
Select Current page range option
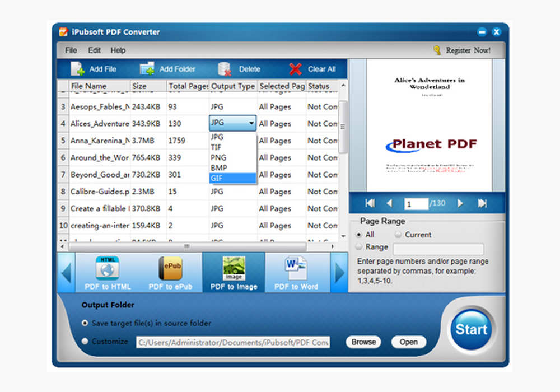(398, 235)
